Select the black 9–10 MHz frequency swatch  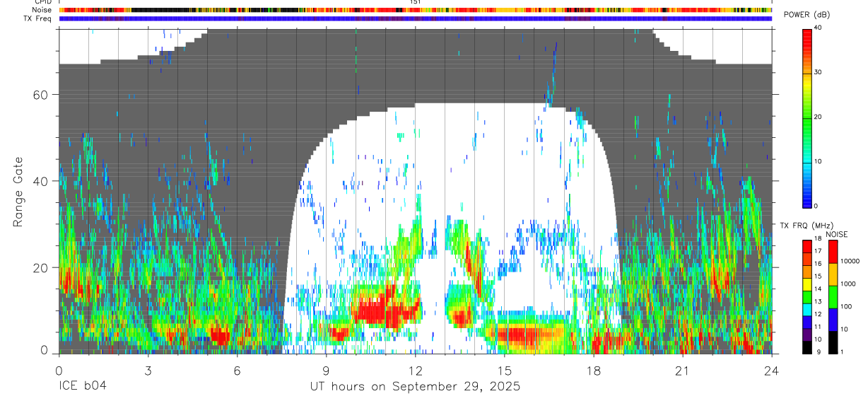pos(807,347)
